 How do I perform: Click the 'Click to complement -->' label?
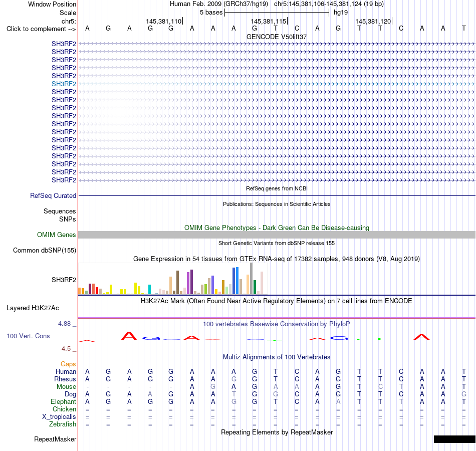(41, 29)
